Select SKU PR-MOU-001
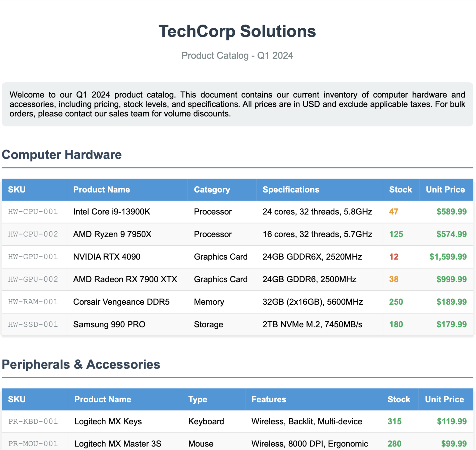Viewport: 476px width, 450px height. (33, 444)
